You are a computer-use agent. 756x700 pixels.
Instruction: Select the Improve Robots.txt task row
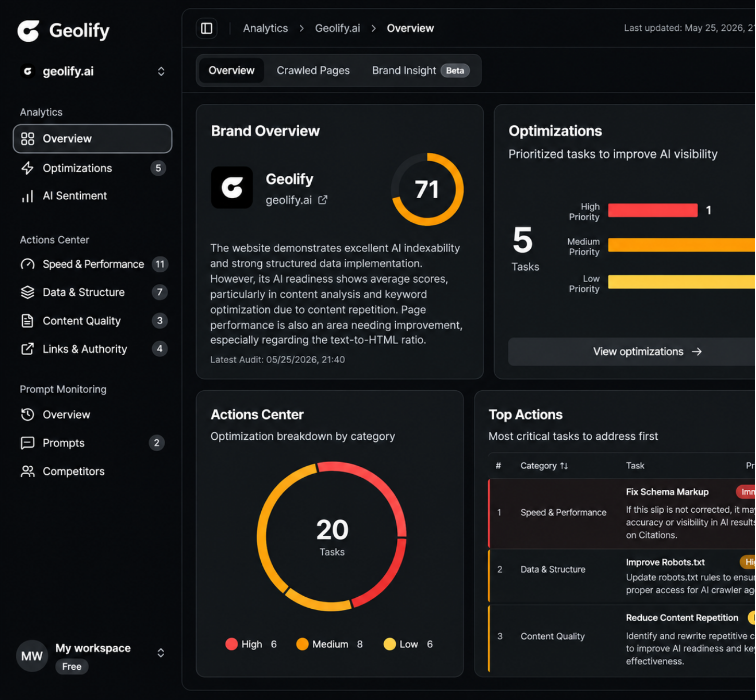pos(622,577)
